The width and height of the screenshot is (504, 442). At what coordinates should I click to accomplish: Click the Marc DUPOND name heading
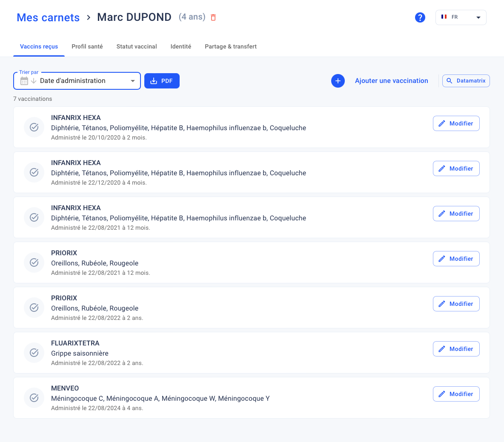coord(135,17)
